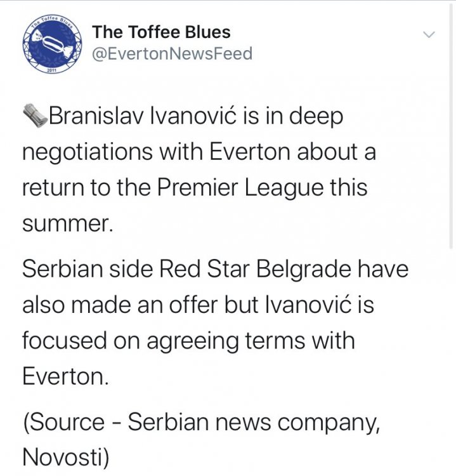Click the word "negotiations" in the tweet

[84, 153]
